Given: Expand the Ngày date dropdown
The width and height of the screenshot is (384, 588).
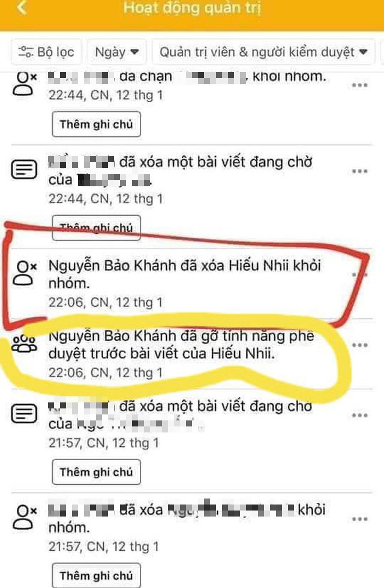Looking at the screenshot, I should (116, 52).
